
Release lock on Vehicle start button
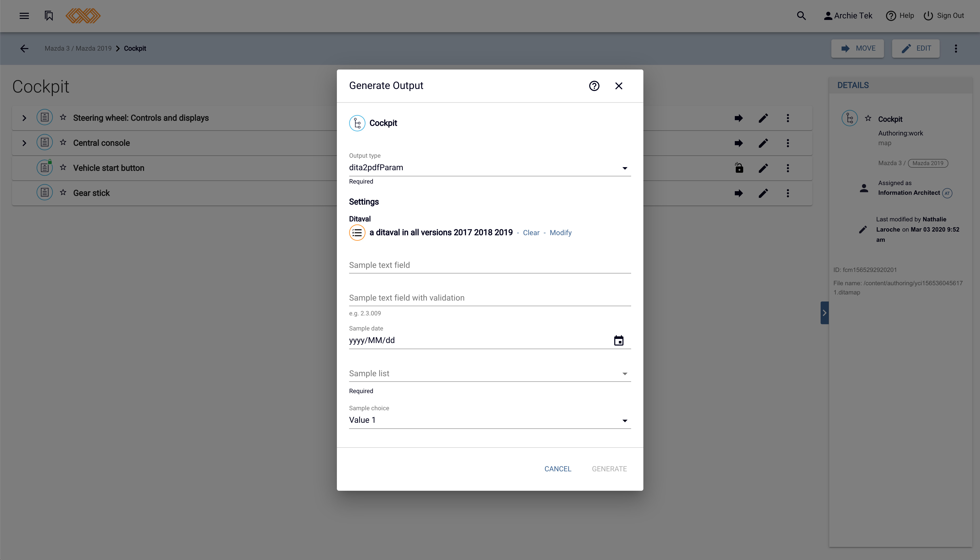(x=739, y=168)
